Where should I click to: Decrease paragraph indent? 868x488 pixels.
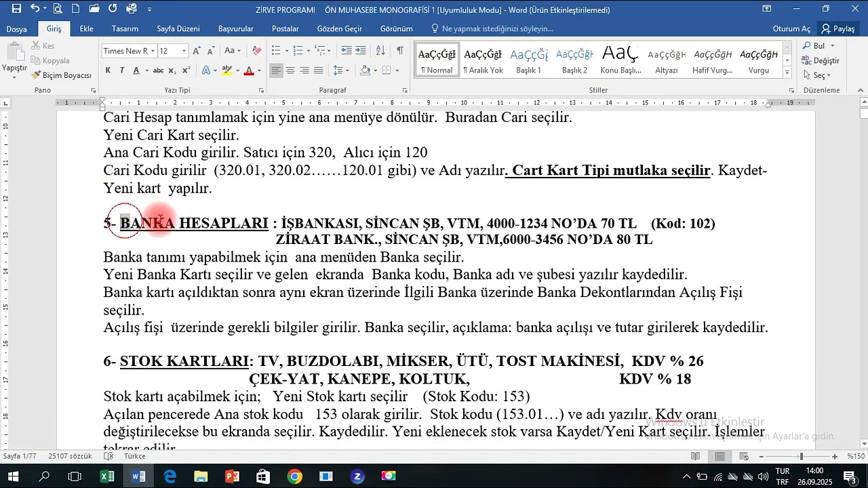[x=347, y=51]
